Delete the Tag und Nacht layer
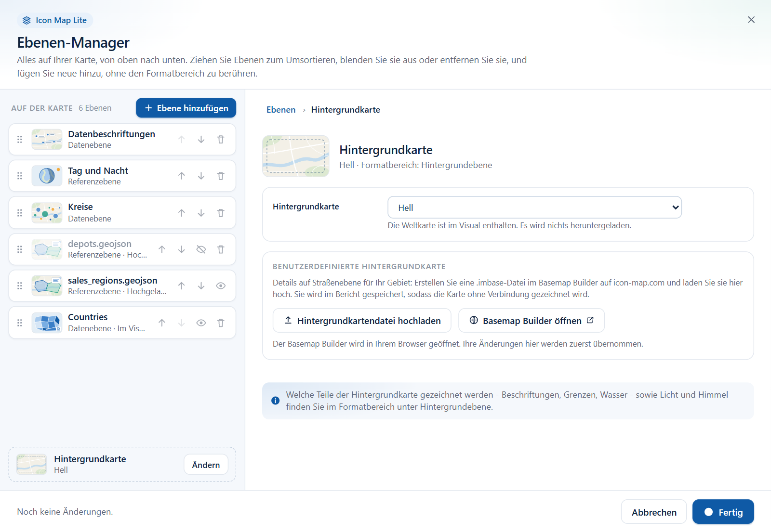The height and width of the screenshot is (532, 771). click(x=221, y=176)
